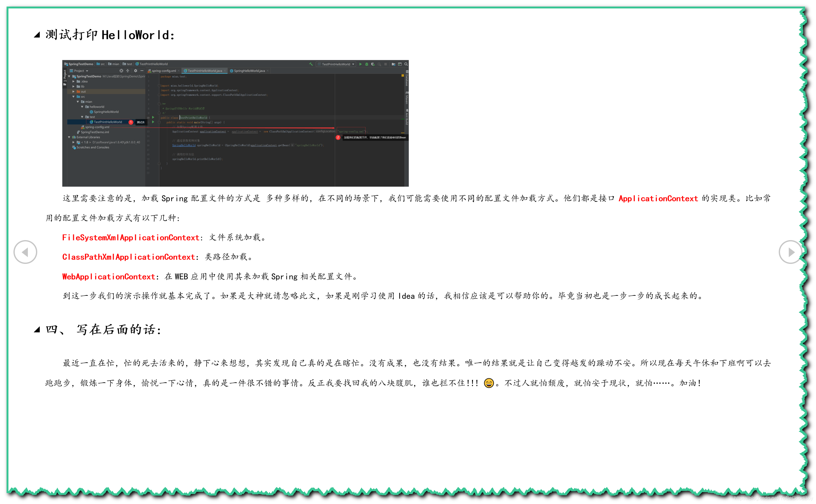
Task: Switch to spring-config.xml editor tab
Action: pyautogui.click(x=163, y=71)
